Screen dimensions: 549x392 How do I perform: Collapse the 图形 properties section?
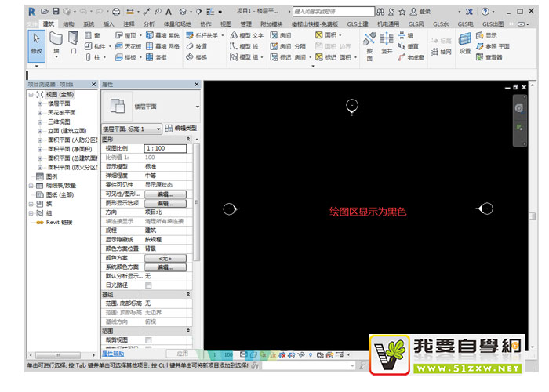[188, 140]
